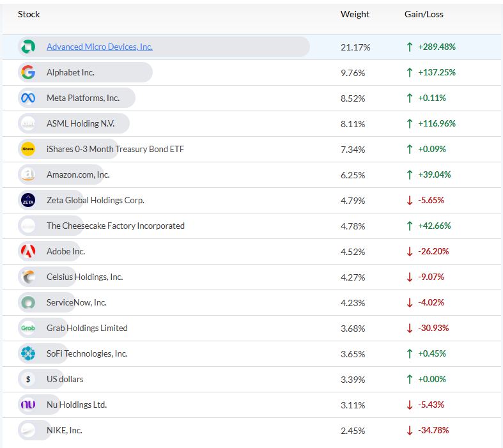Select the Grab Holdings Limited name
The image size is (503, 448).
tap(87, 328)
